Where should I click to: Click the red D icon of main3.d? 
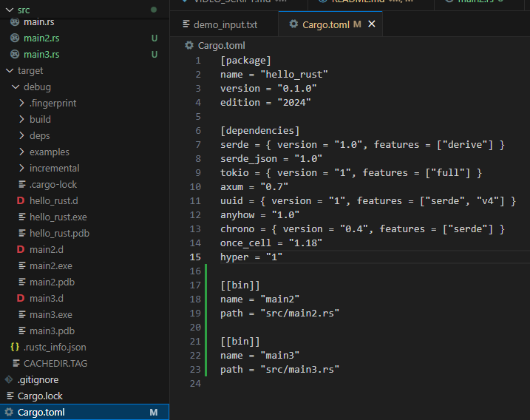21,299
